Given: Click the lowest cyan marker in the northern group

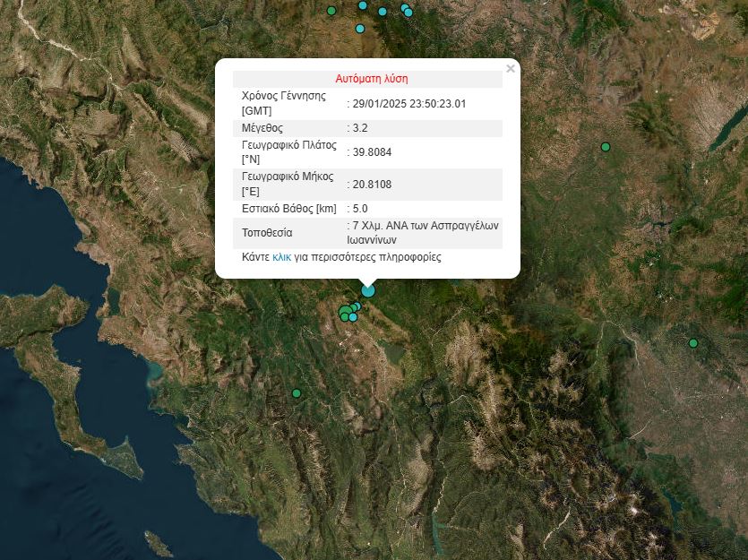Looking at the screenshot, I should (x=360, y=29).
